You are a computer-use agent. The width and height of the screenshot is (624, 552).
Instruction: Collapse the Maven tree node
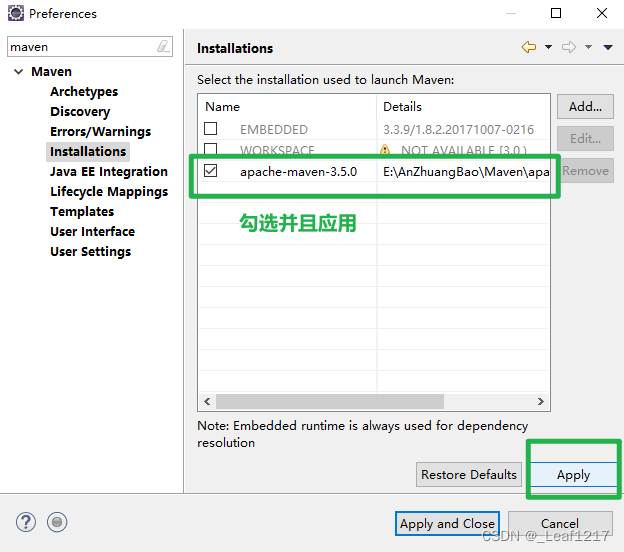(18, 72)
